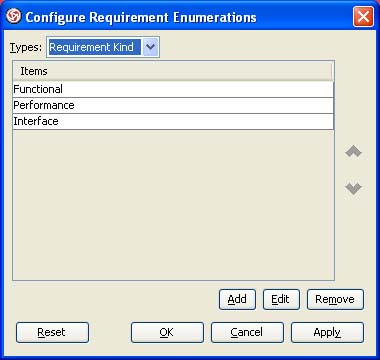Click the Types label
The width and height of the screenshot is (380, 360).
pyautogui.click(x=26, y=48)
